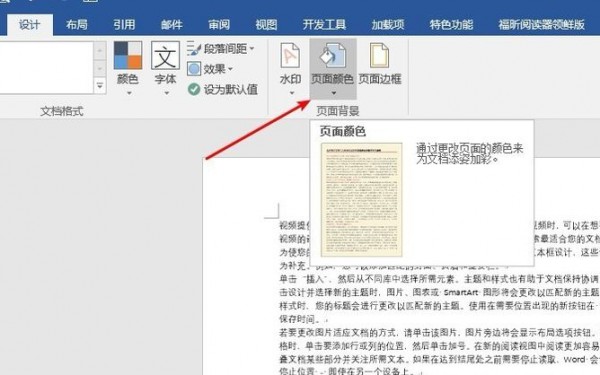Click 设为默认值 button

223,89
